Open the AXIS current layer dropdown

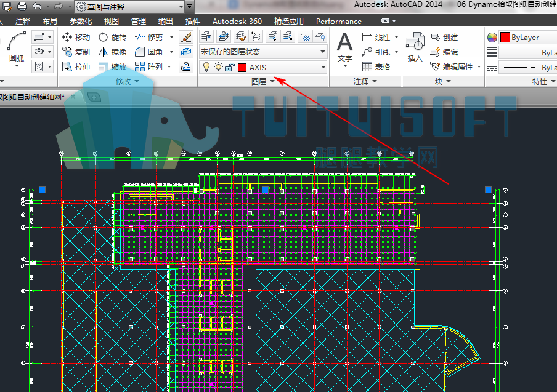pos(263,67)
